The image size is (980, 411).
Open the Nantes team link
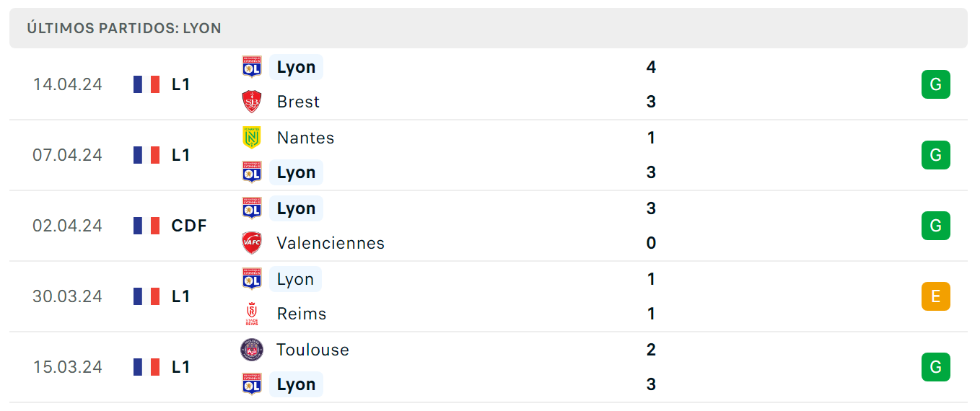[x=306, y=138]
